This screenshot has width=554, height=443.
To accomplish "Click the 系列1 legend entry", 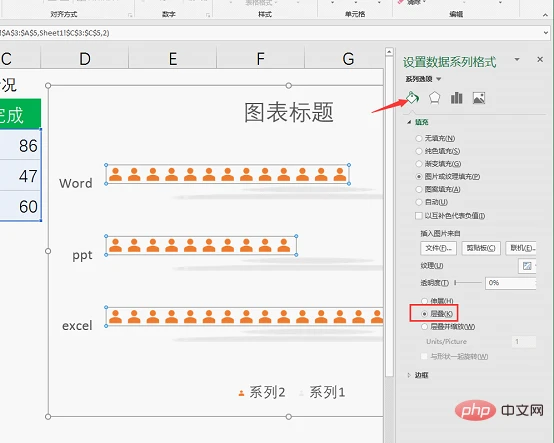I will coord(322,392).
